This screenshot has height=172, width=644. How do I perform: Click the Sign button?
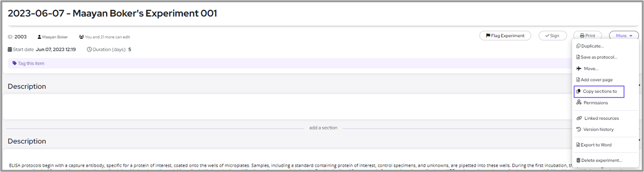(552, 36)
